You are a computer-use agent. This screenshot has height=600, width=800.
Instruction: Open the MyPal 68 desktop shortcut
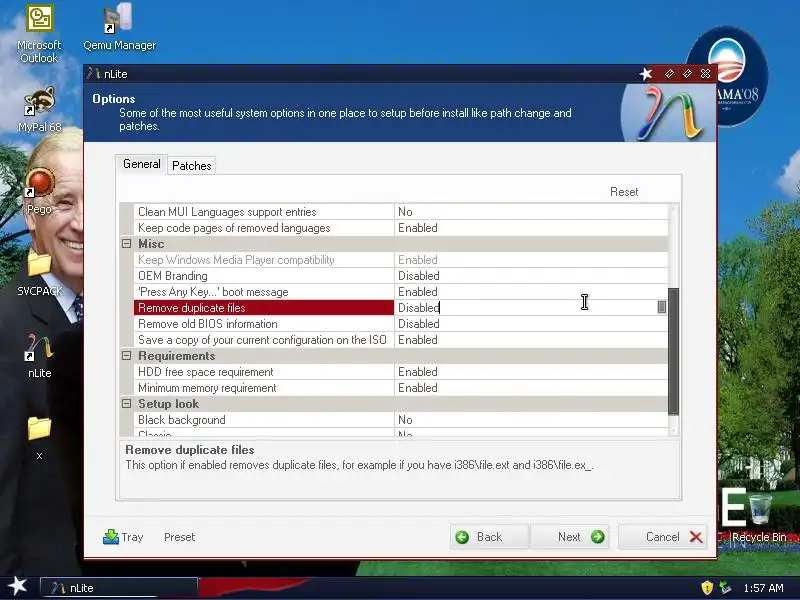(39, 109)
